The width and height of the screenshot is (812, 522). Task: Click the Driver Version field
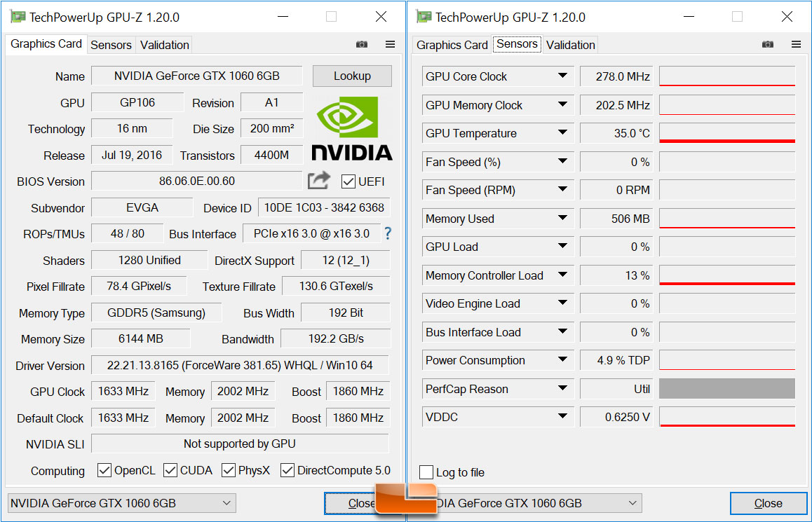point(240,365)
